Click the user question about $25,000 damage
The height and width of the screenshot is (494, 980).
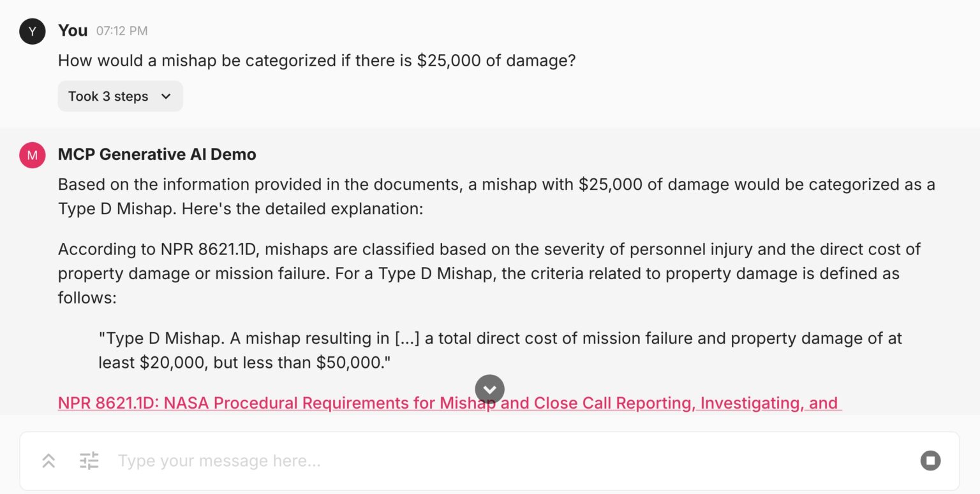point(316,61)
